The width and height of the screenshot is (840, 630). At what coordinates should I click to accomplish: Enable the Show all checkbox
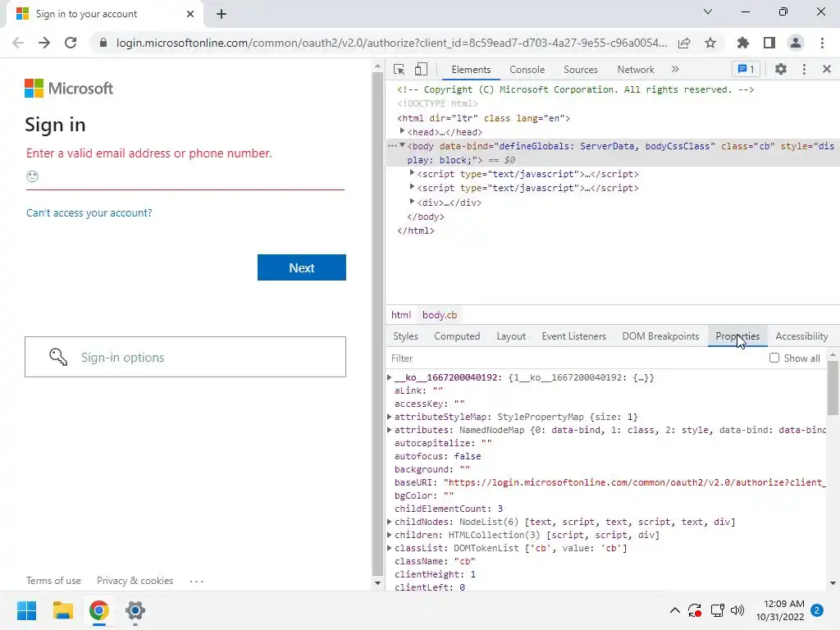coord(774,358)
